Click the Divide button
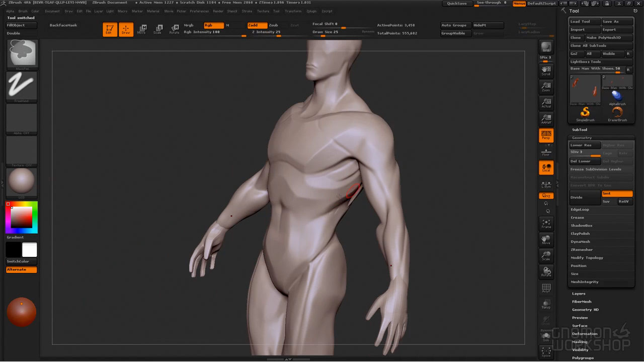 point(585,198)
